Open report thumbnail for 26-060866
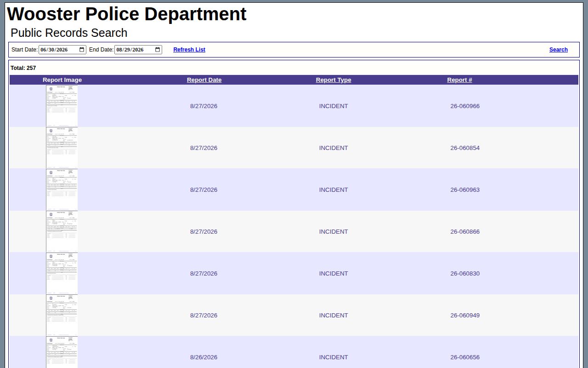This screenshot has width=588, height=368. (62, 231)
